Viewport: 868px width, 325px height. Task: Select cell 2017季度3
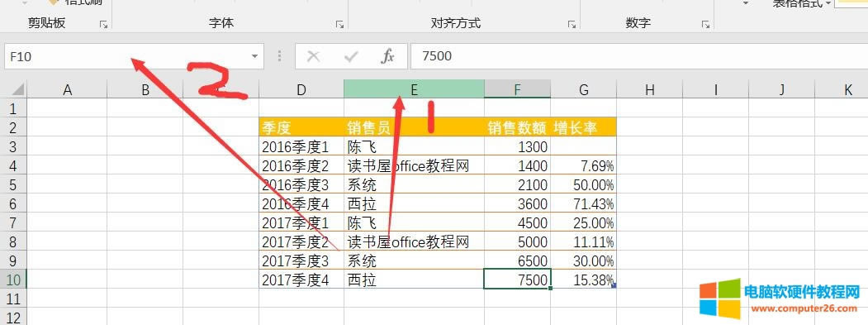tap(301, 260)
